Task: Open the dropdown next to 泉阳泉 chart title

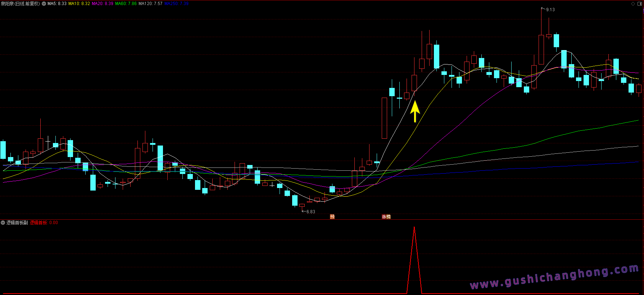Action: tap(44, 4)
